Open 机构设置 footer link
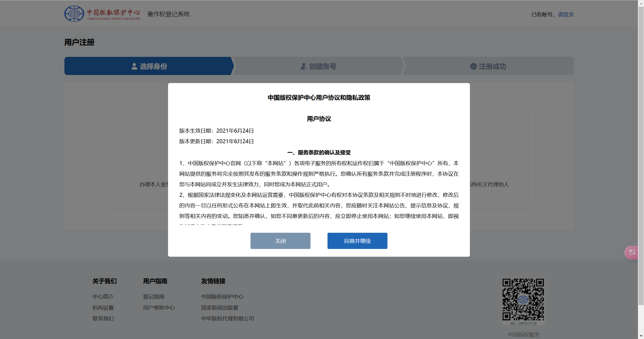 click(103, 308)
